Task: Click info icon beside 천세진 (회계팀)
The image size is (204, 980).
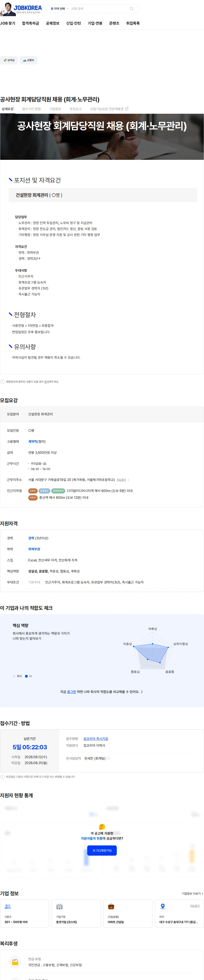Action: click(108, 759)
